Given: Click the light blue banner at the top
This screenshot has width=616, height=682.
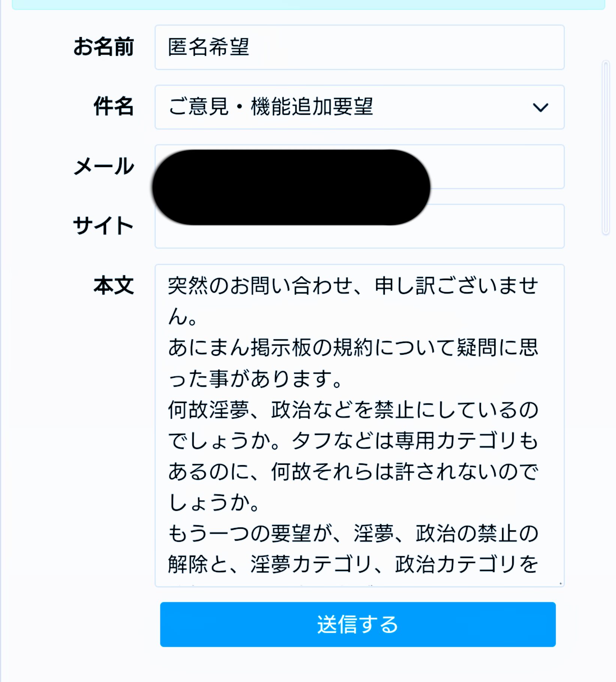Looking at the screenshot, I should tap(308, 4).
